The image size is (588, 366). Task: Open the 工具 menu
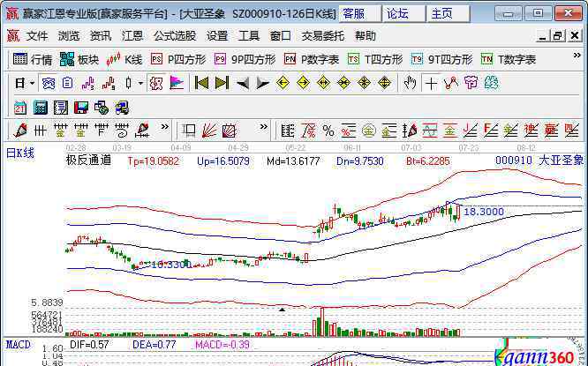[x=249, y=36]
